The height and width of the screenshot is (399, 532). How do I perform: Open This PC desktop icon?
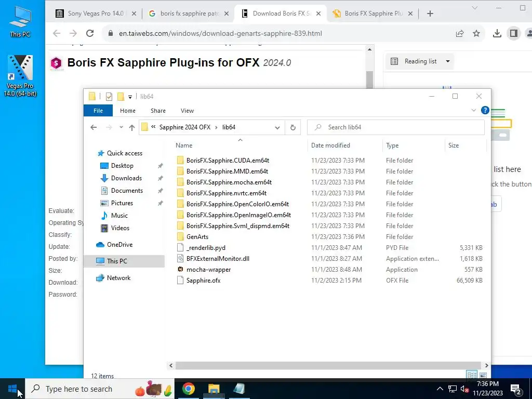[20, 21]
